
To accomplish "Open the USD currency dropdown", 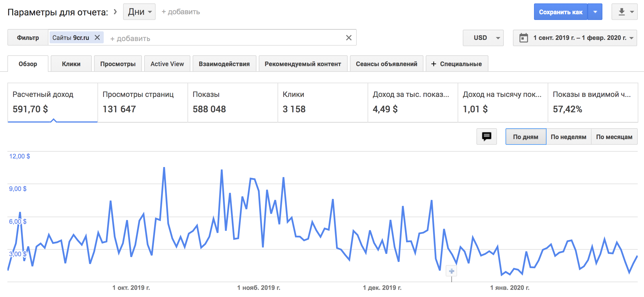I will (x=483, y=38).
